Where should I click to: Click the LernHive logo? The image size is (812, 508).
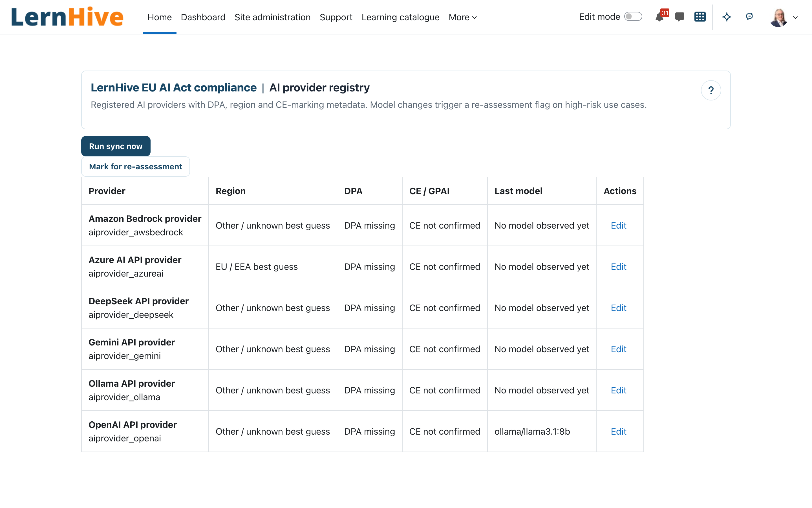(67, 17)
